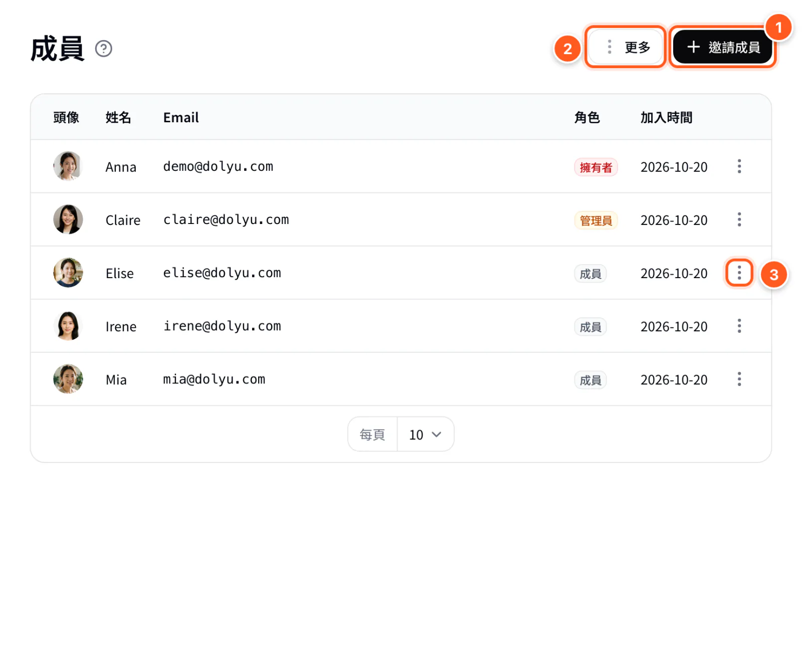Click the 每頁 label in the pagination control
Viewport: 802px width, 672px height.
[372, 434]
